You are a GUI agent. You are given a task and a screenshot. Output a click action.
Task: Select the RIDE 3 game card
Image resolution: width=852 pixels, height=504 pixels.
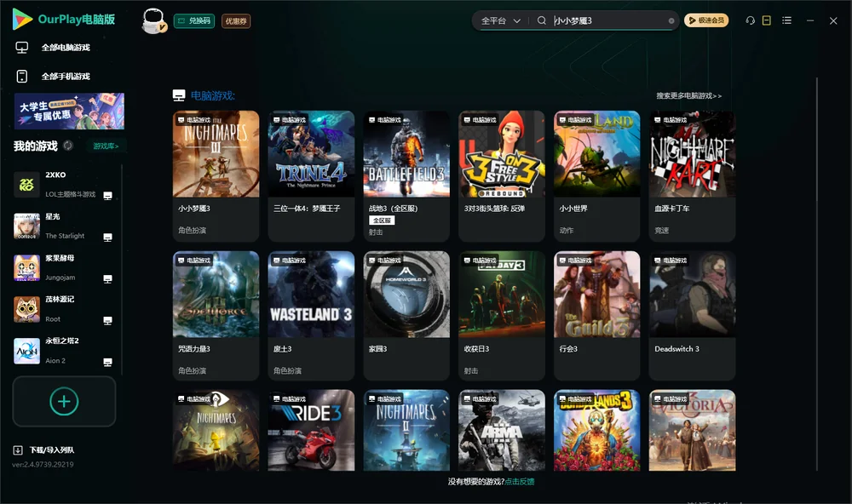(x=311, y=430)
